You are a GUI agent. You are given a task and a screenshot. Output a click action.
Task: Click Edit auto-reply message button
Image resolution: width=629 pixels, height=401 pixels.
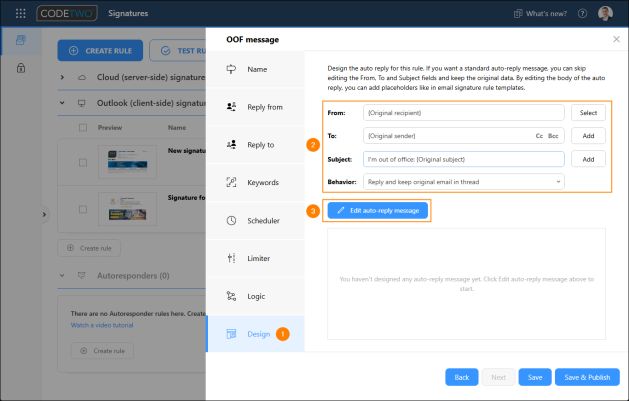click(377, 211)
